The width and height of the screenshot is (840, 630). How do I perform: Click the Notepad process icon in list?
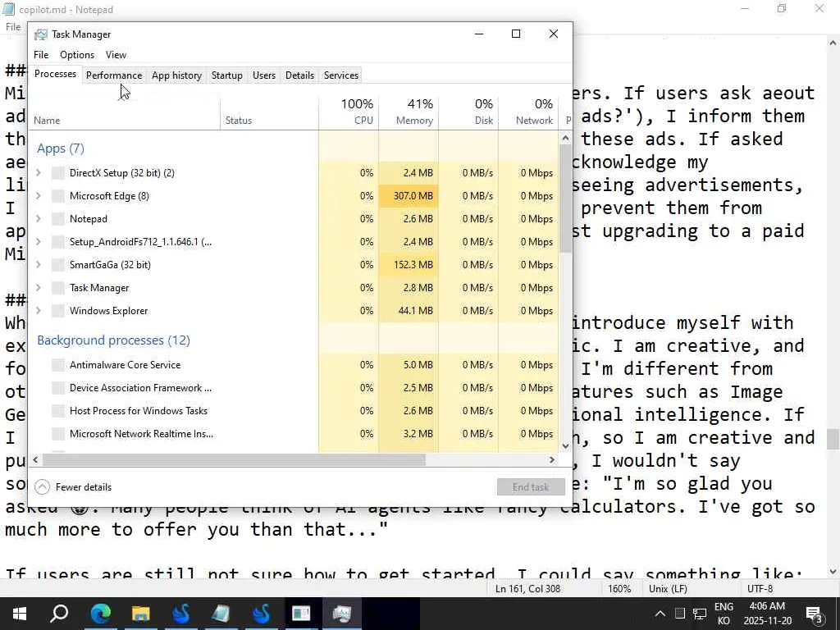58,219
